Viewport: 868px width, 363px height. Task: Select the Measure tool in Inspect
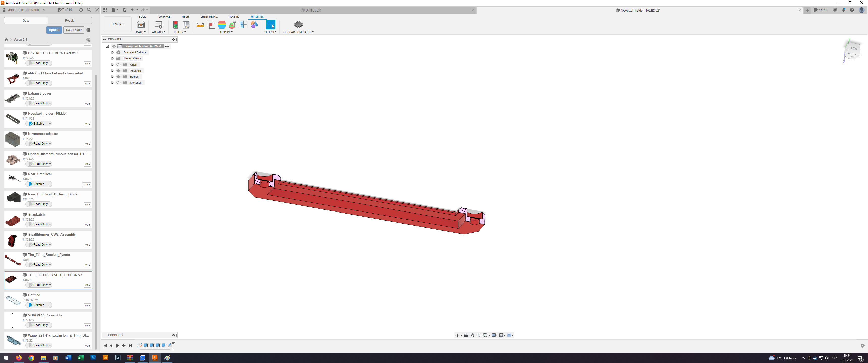200,25
